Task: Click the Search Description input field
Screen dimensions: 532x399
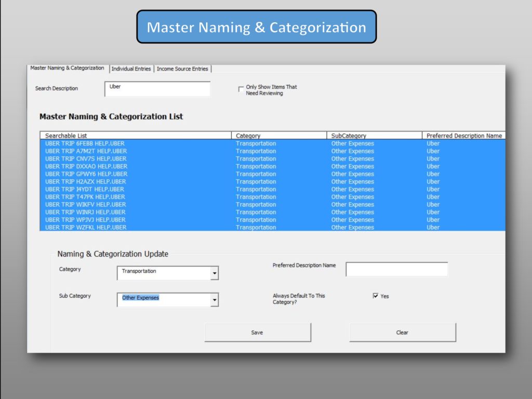Action: [x=157, y=89]
